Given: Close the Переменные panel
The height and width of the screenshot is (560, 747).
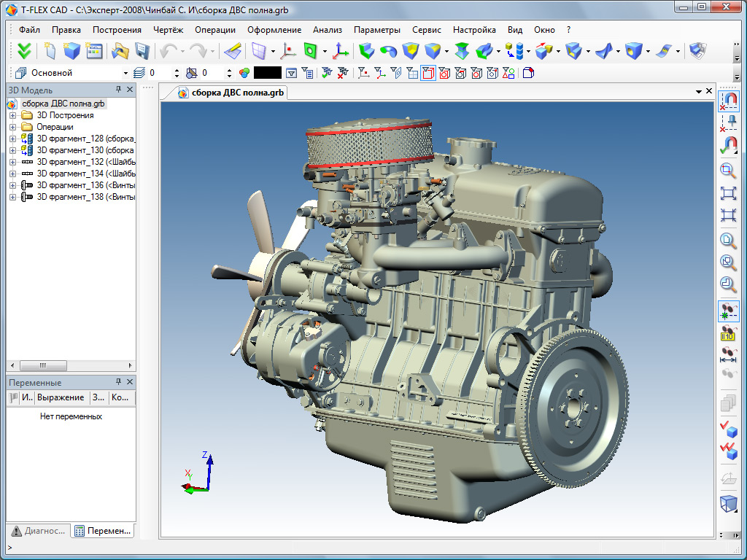Looking at the screenshot, I should point(130,382).
